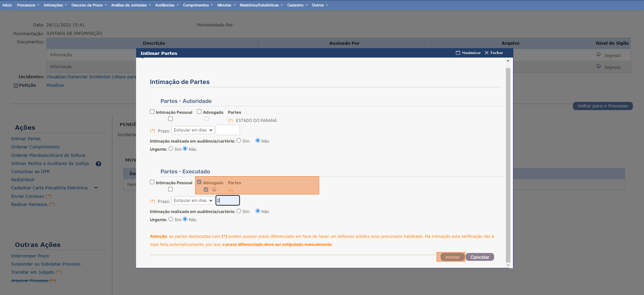Click Voltar para o Processo button
Screen dimensions: 644x295
(x=602, y=106)
